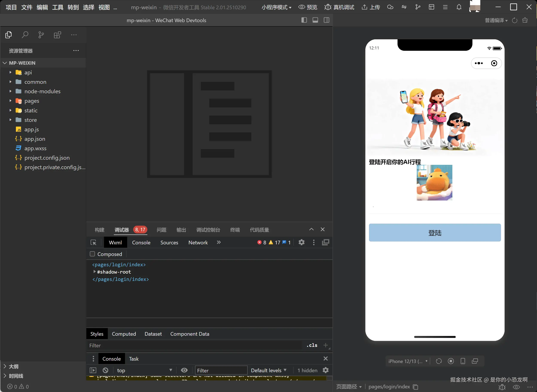Viewport: 537px width, 392px height.
Task: Switch to the Network tab
Action: tap(198, 242)
